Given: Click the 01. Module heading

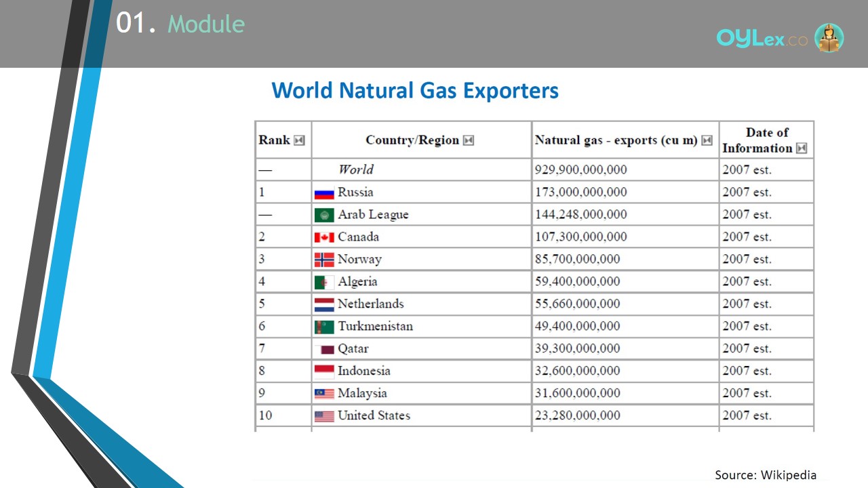Looking at the screenshot, I should point(180,24).
